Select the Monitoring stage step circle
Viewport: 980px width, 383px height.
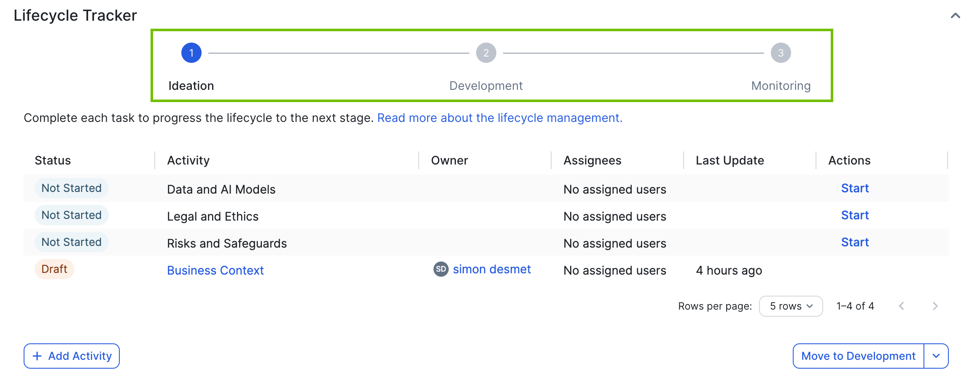click(x=781, y=53)
